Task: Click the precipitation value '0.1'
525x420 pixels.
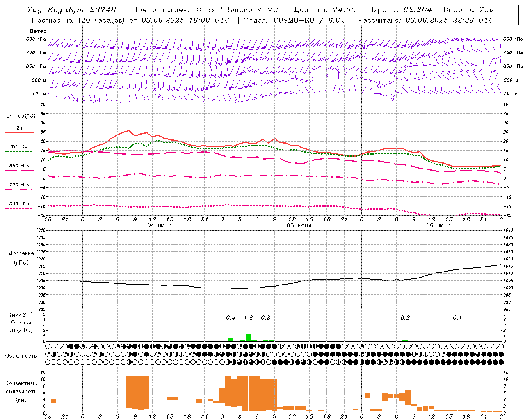Action: [x=457, y=317]
